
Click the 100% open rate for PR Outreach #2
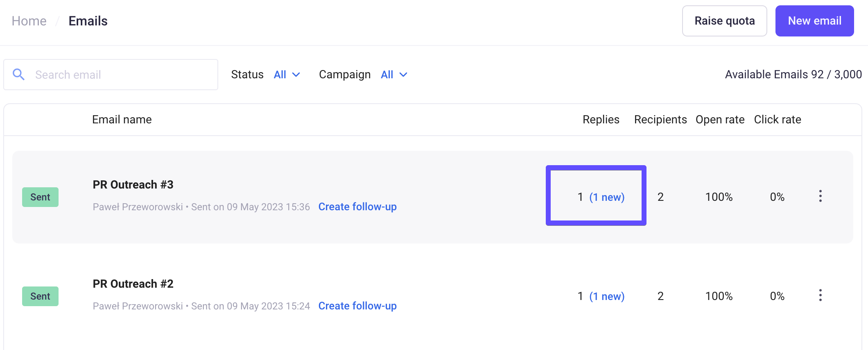point(719,296)
